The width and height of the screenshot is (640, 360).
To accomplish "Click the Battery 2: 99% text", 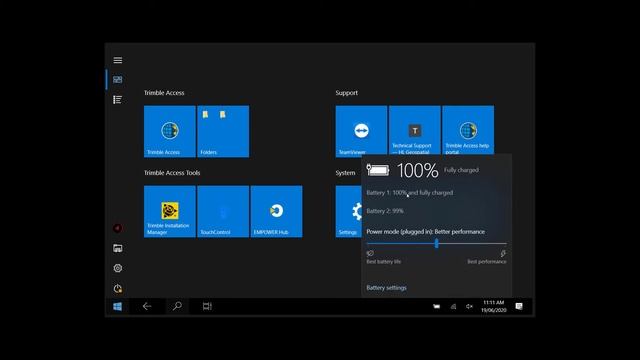I will (x=385, y=211).
